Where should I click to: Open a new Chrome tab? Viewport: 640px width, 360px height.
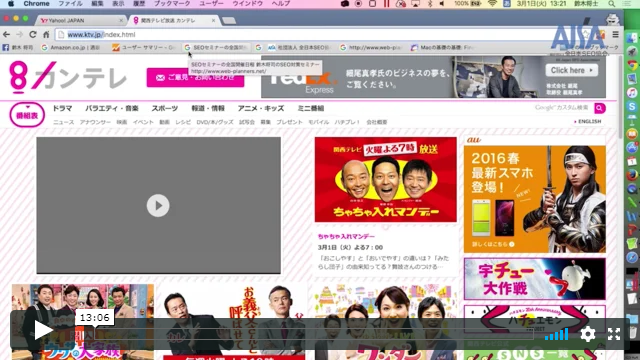coord(229,20)
